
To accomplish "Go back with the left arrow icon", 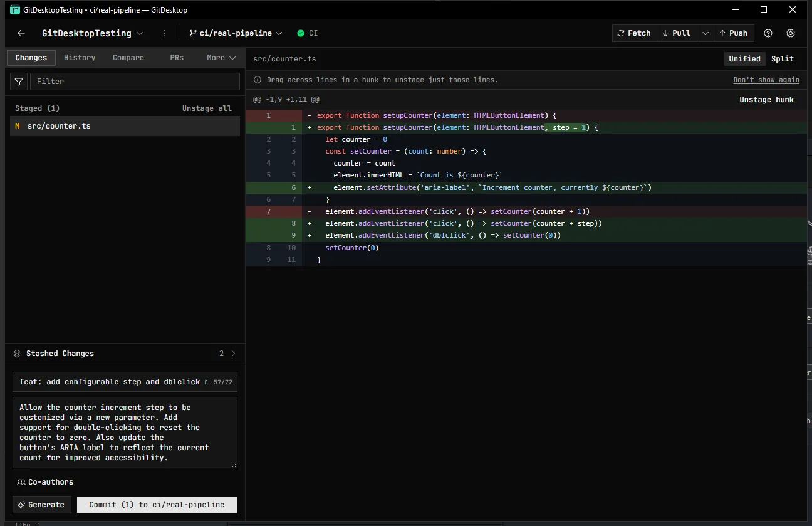I will pyautogui.click(x=21, y=33).
